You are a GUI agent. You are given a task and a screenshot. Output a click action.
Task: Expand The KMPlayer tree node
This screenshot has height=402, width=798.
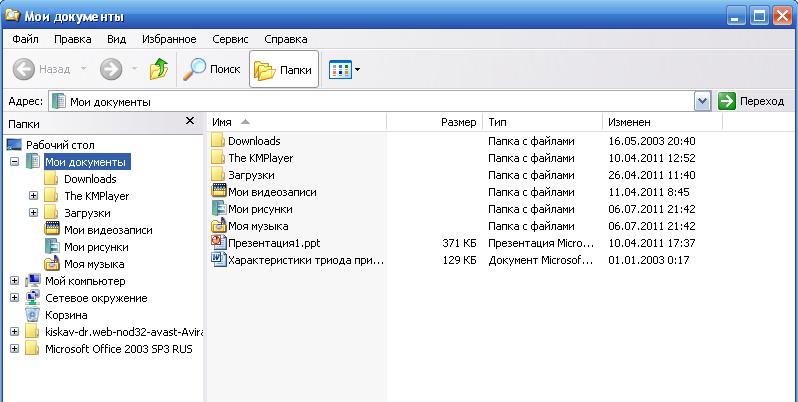pos(34,196)
